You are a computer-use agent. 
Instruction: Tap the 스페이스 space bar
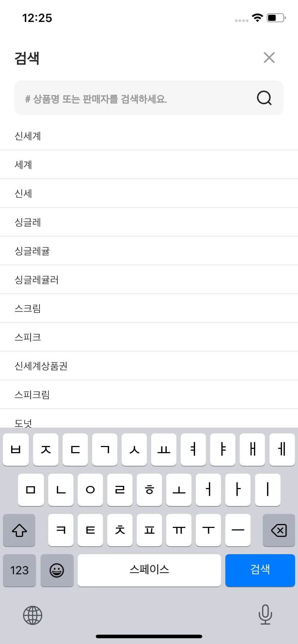(149, 570)
